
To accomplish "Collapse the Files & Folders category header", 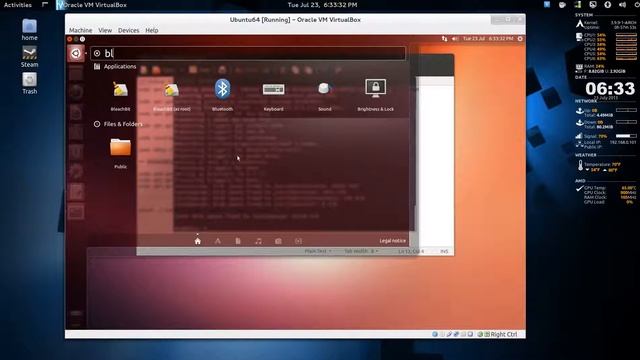I will 118,124.
